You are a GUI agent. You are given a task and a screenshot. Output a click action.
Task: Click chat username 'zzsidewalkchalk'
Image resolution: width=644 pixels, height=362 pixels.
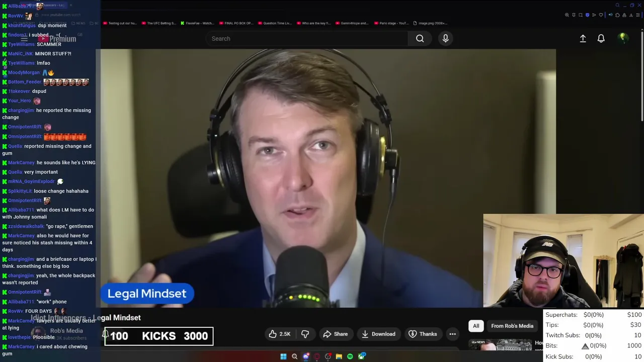(26, 226)
